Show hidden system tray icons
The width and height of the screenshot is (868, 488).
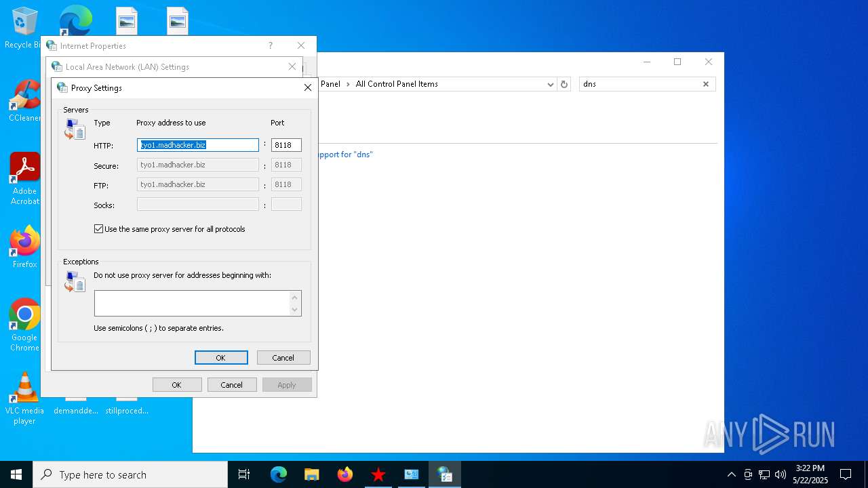coord(731,474)
